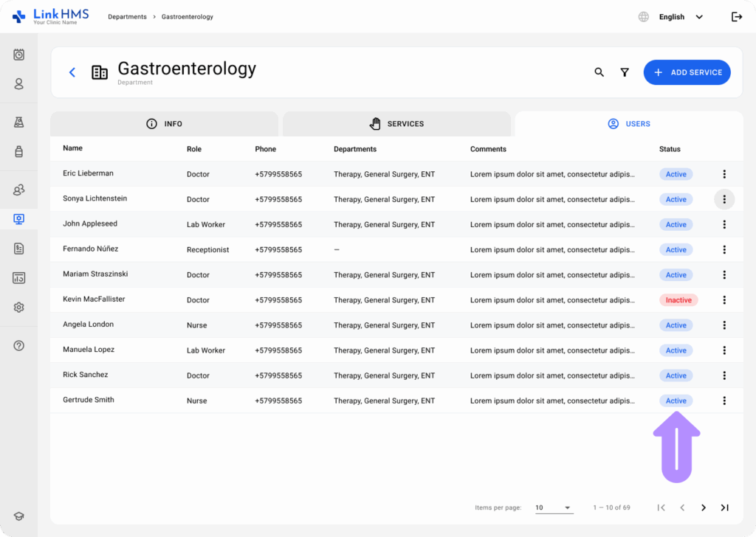The image size is (756, 537).
Task: Switch to the SERVICES tab
Action: [396, 123]
